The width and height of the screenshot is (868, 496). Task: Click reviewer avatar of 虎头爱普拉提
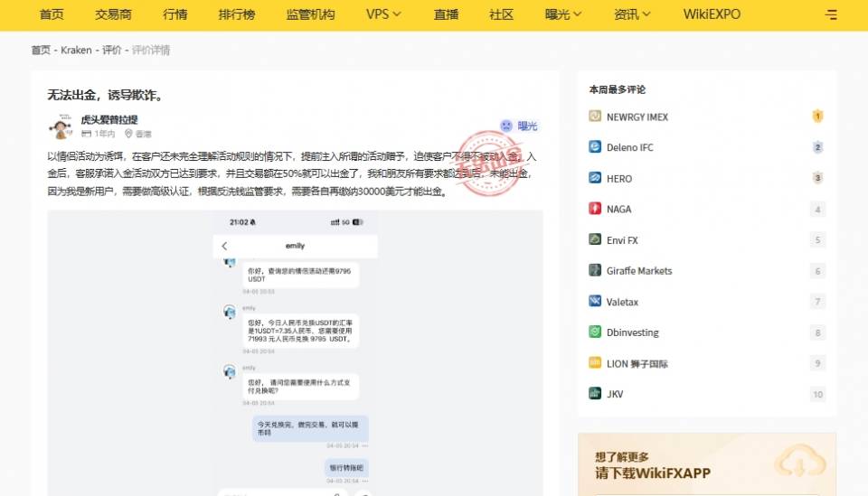point(61,126)
